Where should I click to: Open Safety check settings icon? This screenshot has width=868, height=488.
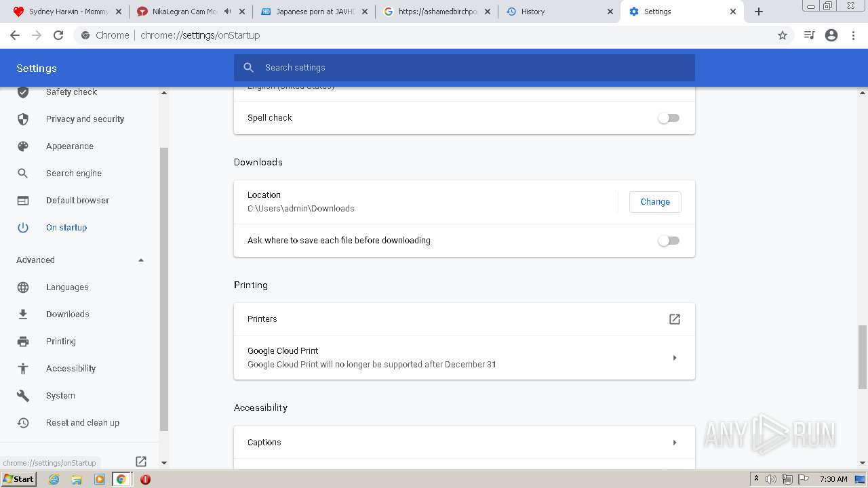coord(23,92)
